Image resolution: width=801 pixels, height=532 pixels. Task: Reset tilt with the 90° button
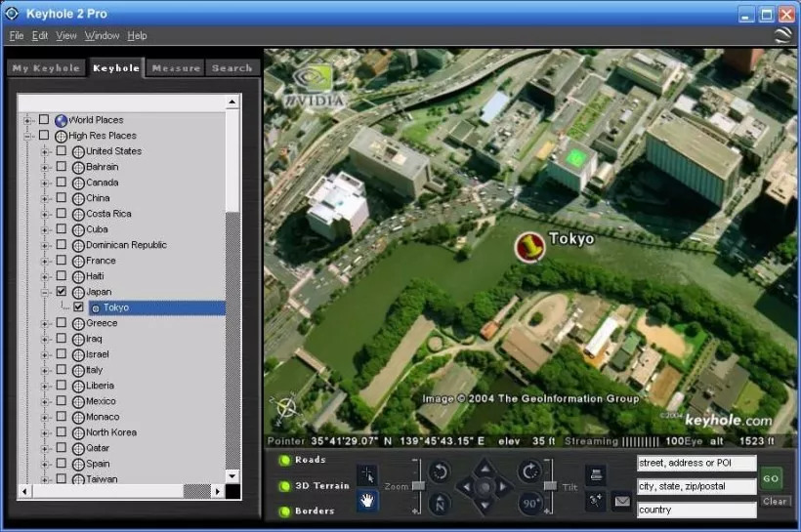529,504
